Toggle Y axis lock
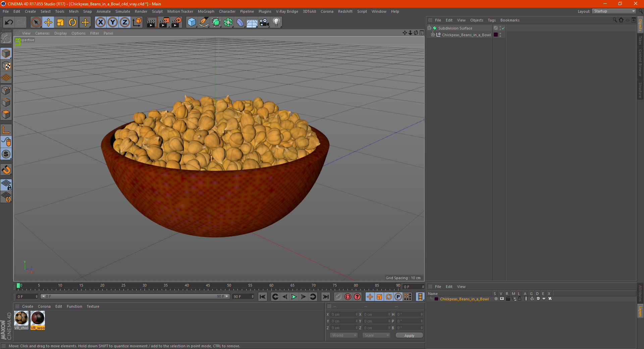The height and width of the screenshot is (349, 644). (113, 22)
